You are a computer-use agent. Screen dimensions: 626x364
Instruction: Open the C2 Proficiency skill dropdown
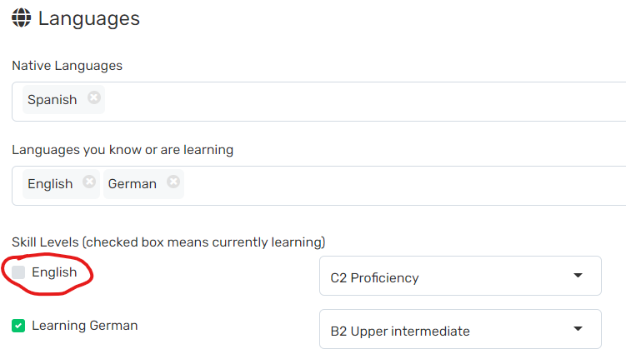click(459, 277)
